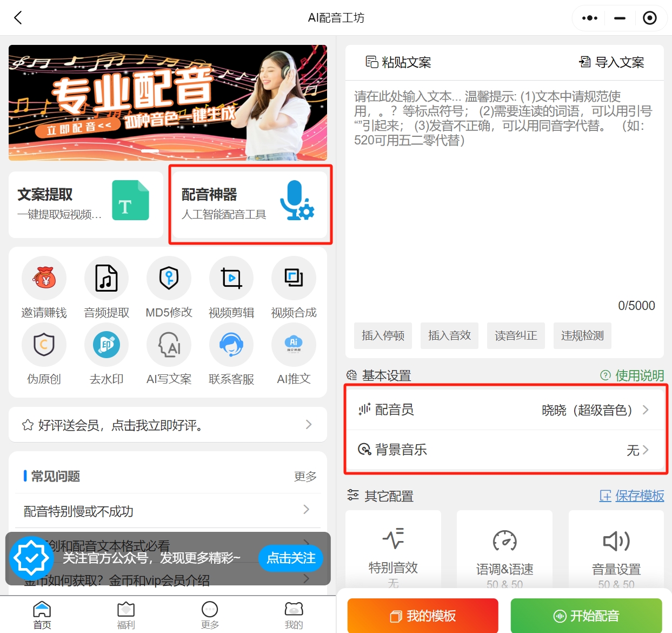Screen dimensions: 672x633
Task: Click the 特别音效 waveform icon
Action: [x=393, y=538]
